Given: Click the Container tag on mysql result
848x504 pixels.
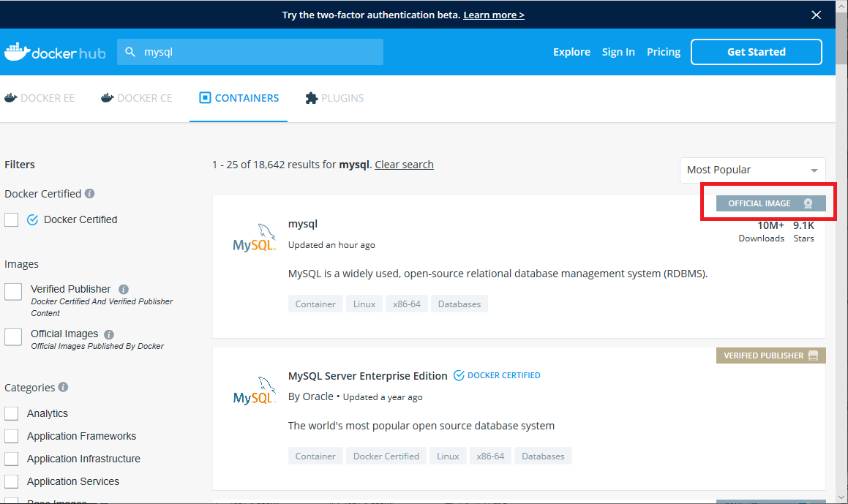Looking at the screenshot, I should coord(315,304).
